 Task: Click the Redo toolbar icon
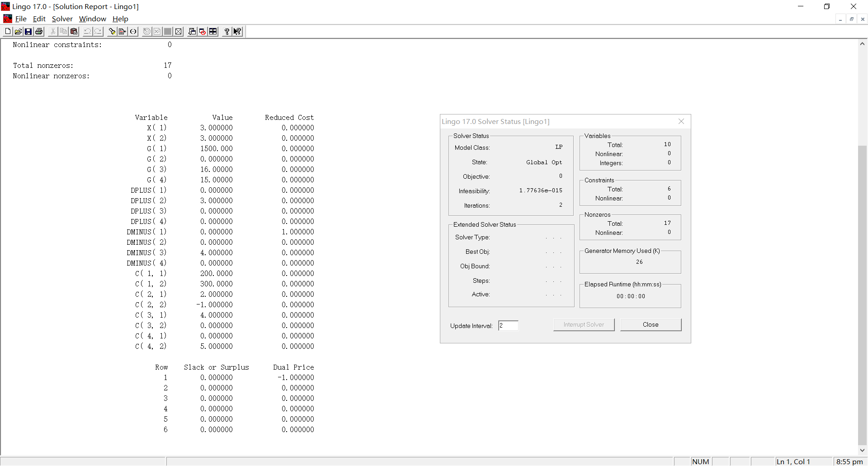98,32
